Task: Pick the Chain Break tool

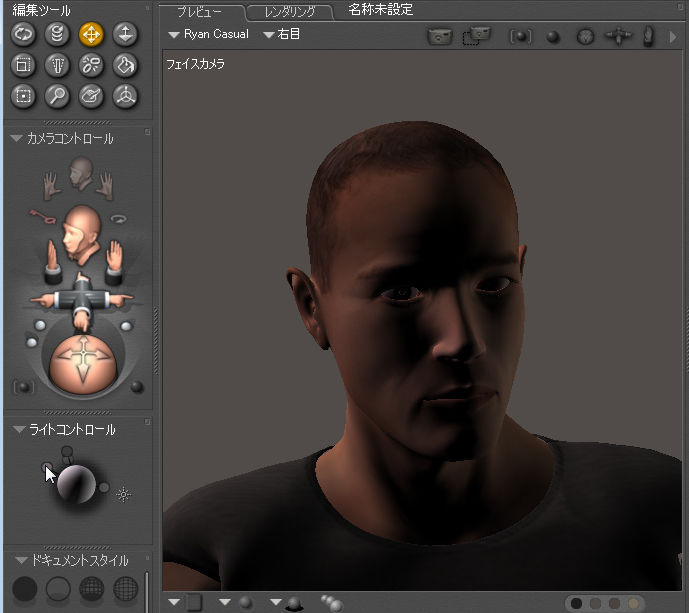Action: [x=91, y=66]
